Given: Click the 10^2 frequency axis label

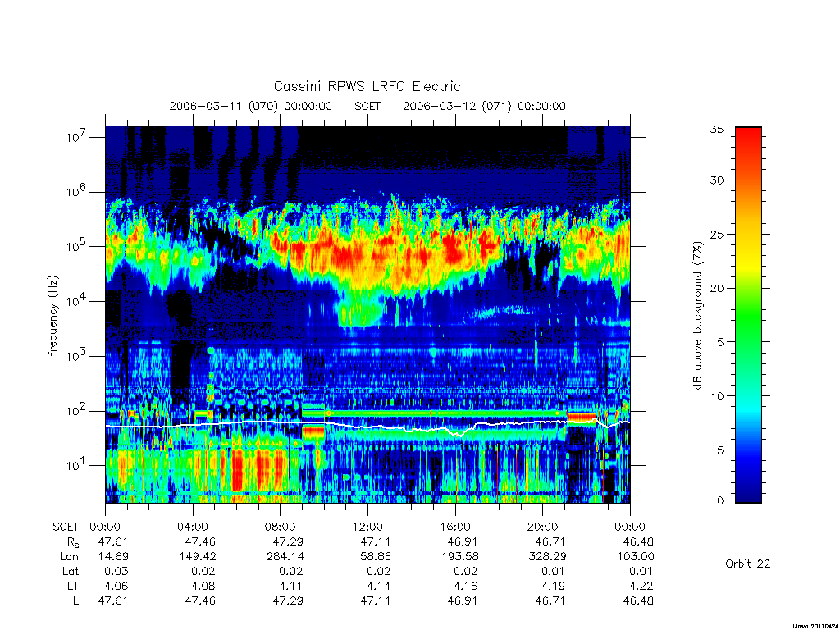Looking at the screenshot, I should coord(76,411).
